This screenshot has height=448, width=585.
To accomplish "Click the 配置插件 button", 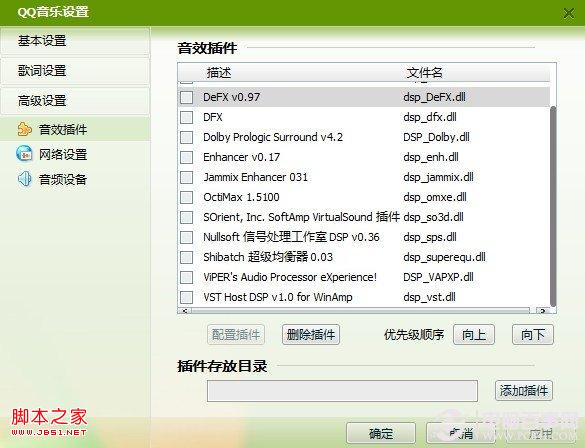I will (236, 335).
